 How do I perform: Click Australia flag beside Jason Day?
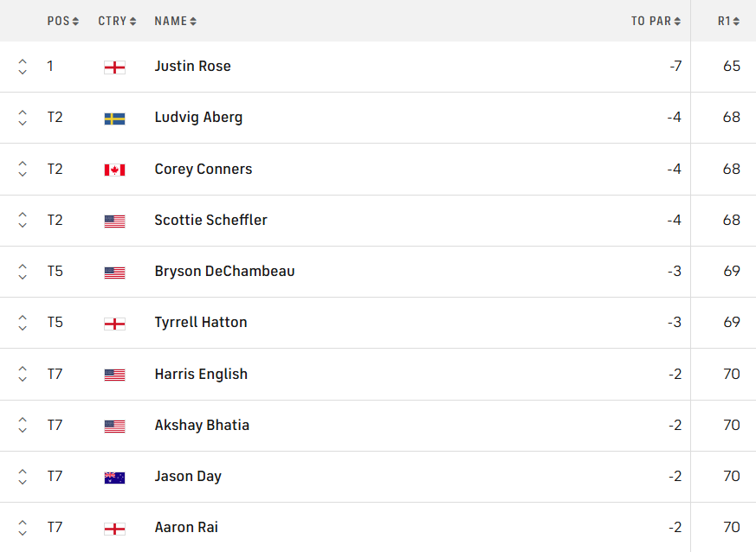click(114, 477)
